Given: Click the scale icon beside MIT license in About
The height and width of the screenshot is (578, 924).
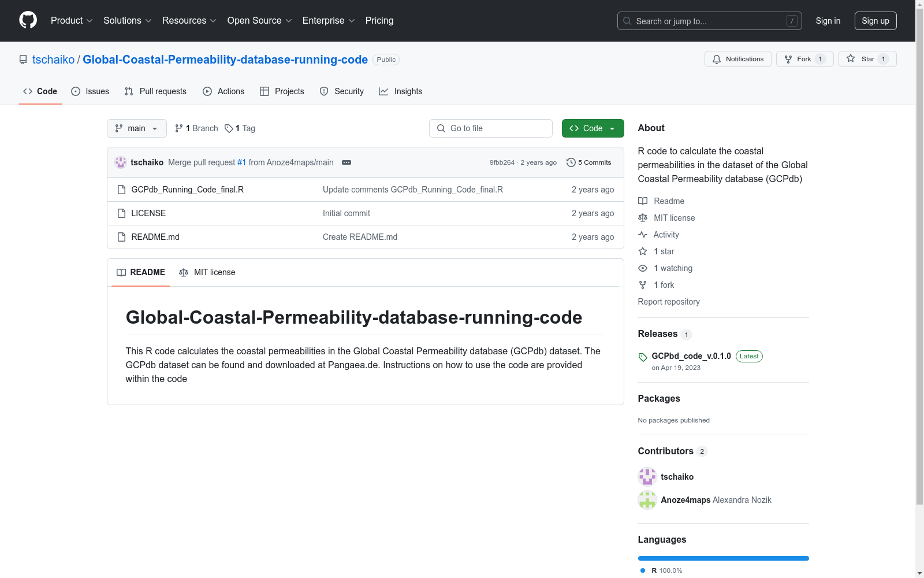Looking at the screenshot, I should pyautogui.click(x=643, y=218).
